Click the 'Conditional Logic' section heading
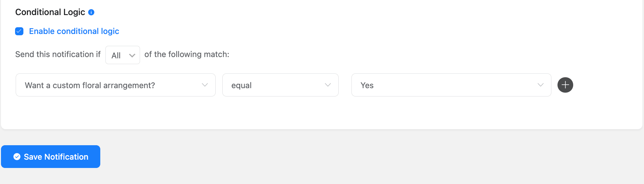Image resolution: width=644 pixels, height=184 pixels. point(50,12)
